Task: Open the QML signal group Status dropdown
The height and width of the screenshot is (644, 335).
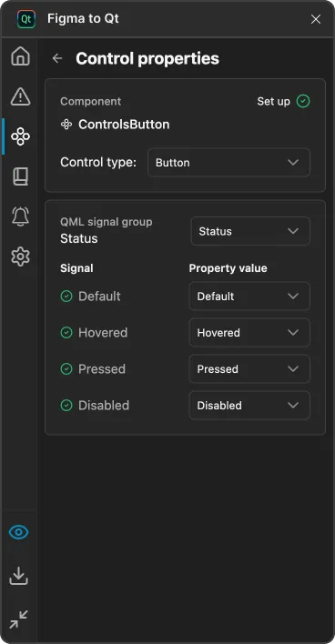Action: (250, 231)
